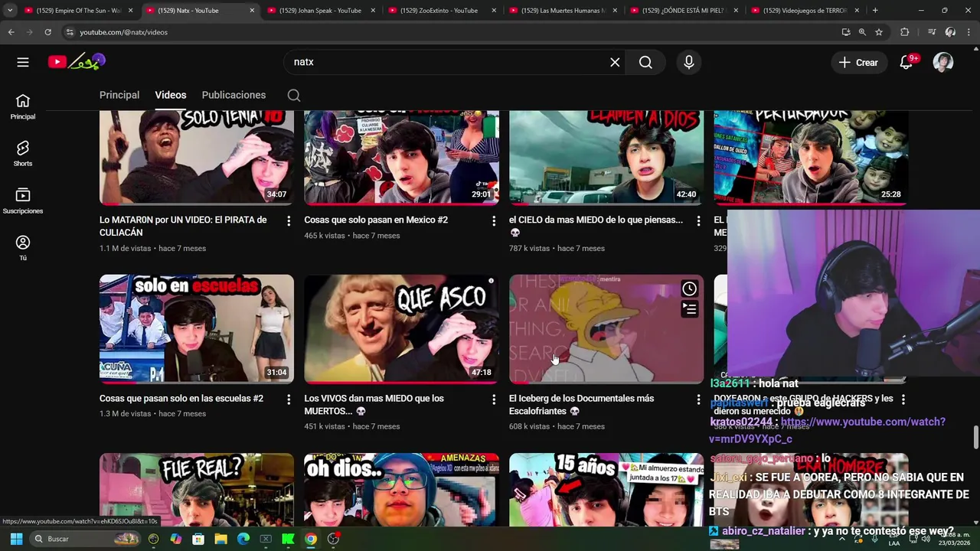Clear the natx search text
This screenshot has height=551, width=980.
615,62
